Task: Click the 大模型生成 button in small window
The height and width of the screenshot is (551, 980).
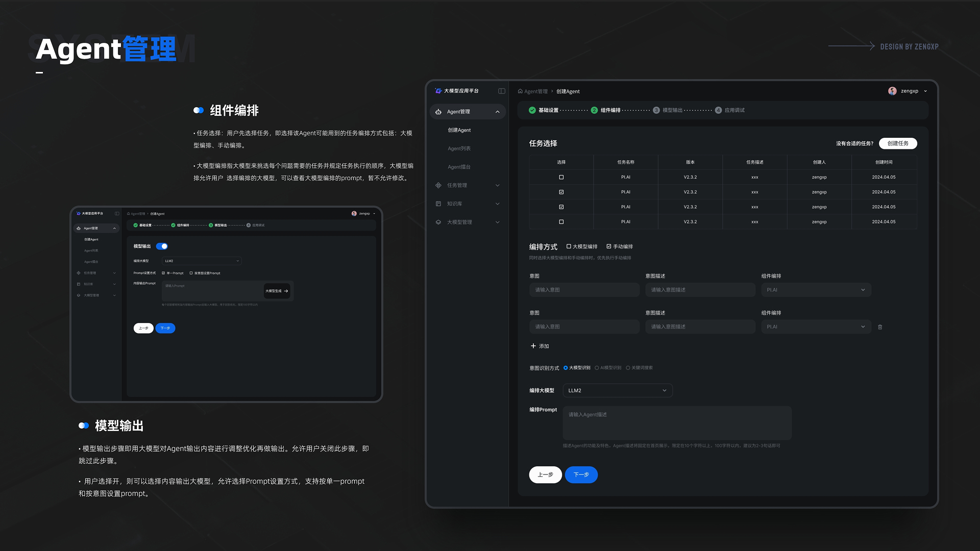Action: click(x=277, y=291)
